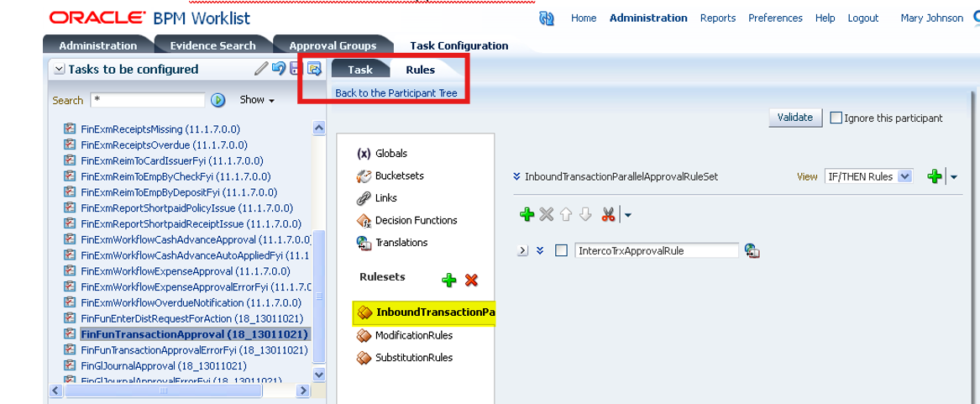
Task: Click the task list horizontal scrollbar thumb
Action: point(163,391)
